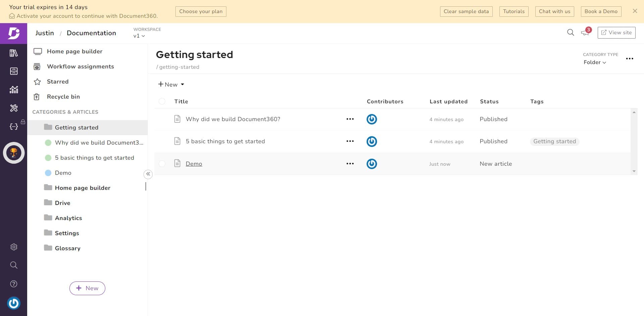Open the Demo article link
644x316 pixels.
pyautogui.click(x=194, y=164)
